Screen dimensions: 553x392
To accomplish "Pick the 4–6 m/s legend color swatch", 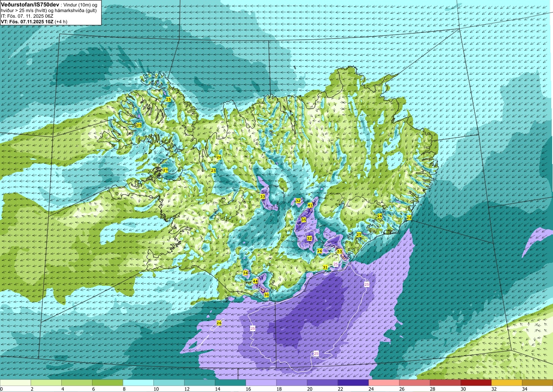I will point(77,383).
